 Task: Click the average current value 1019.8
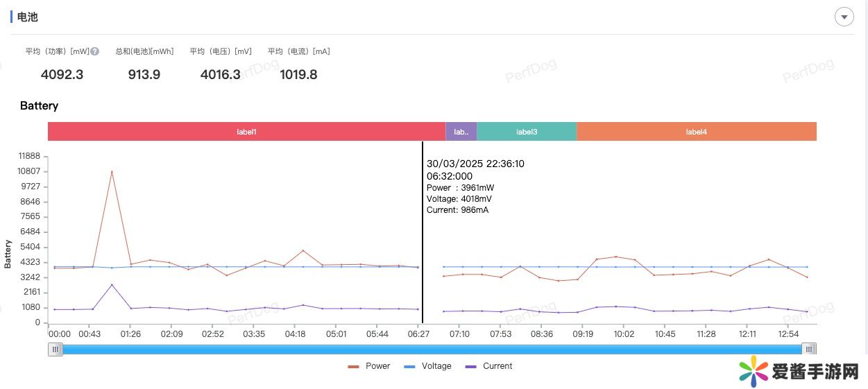[x=298, y=75]
